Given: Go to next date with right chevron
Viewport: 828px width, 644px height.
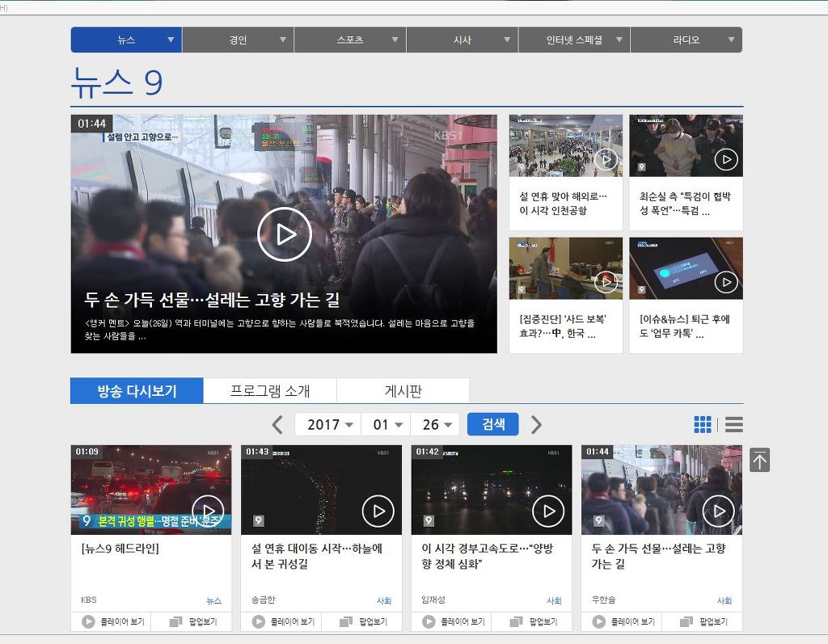Looking at the screenshot, I should point(536,424).
